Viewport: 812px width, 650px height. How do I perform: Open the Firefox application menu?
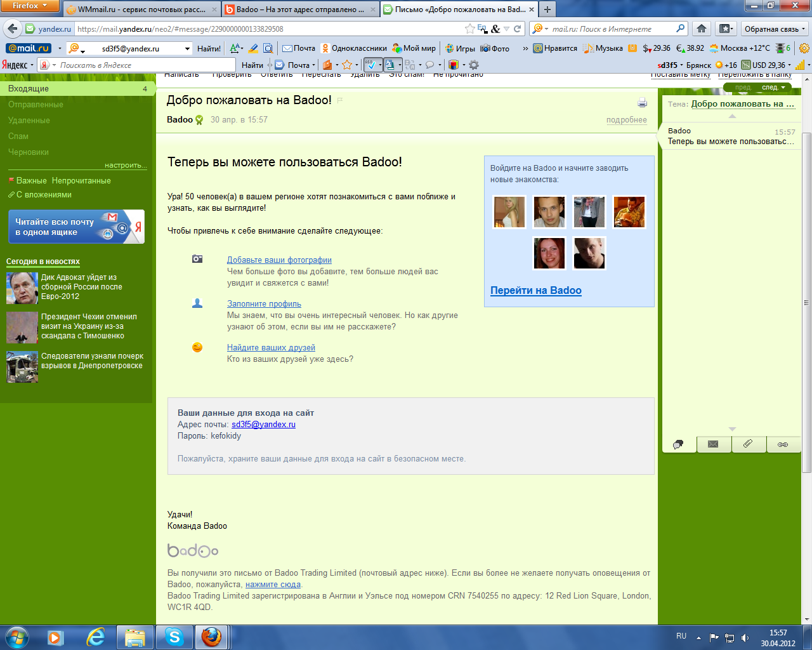click(30, 6)
